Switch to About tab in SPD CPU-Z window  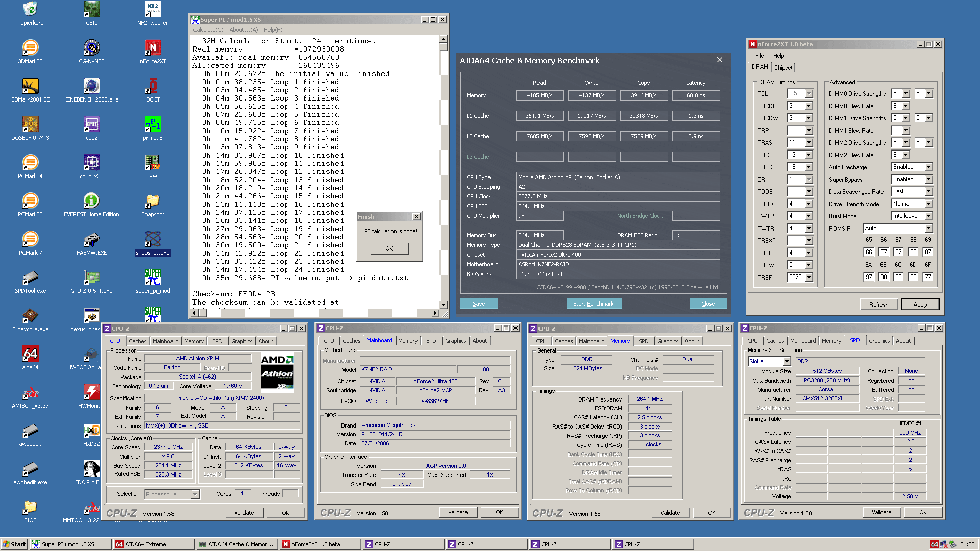pos(903,341)
